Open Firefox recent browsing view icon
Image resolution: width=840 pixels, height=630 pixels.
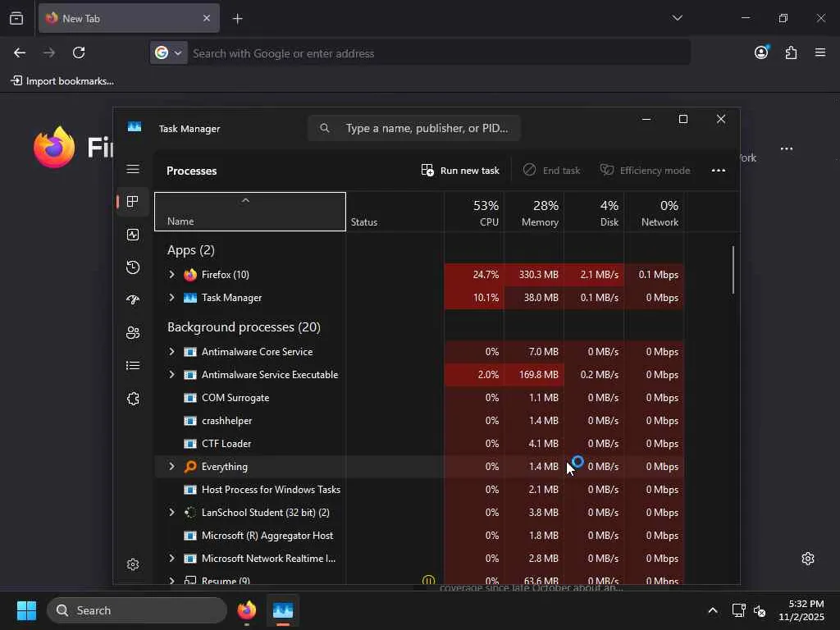coord(16,18)
